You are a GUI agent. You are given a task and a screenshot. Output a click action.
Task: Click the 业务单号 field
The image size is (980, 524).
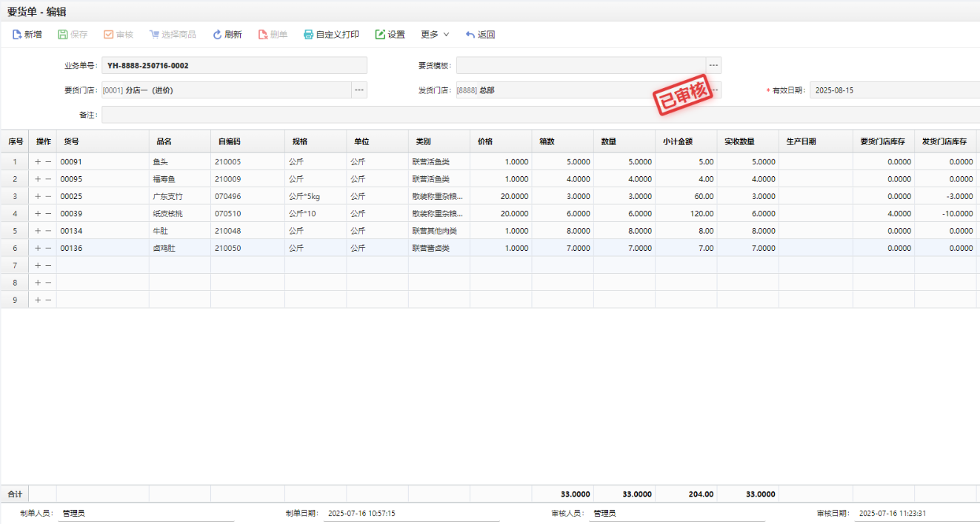234,65
